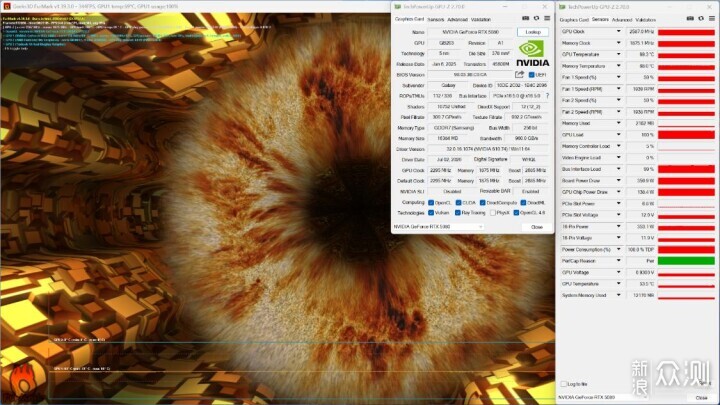Toggle the DirectCompute checkbox
The height and width of the screenshot is (405, 720).
point(483,202)
